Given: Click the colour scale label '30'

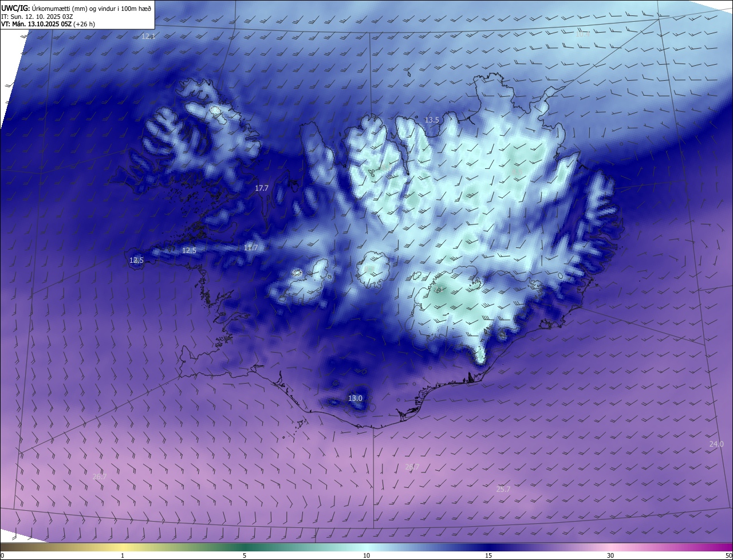Looking at the screenshot, I should 610,555.
